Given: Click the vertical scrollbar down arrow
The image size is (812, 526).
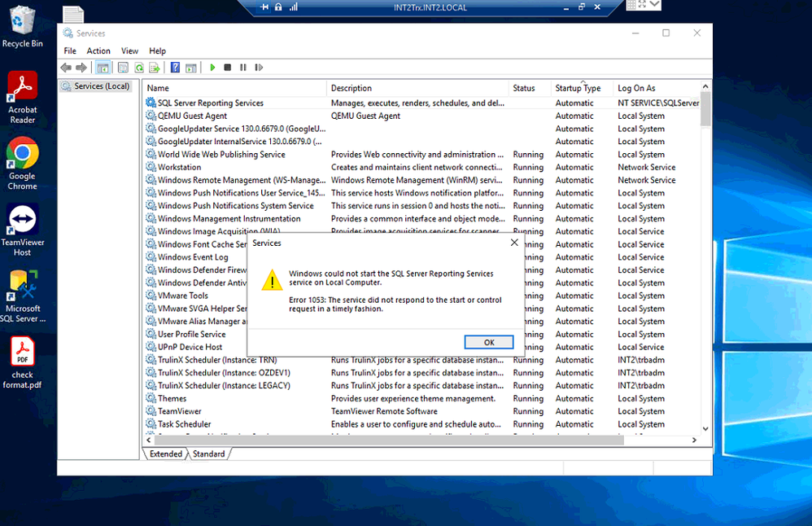Looking at the screenshot, I should click(x=705, y=428).
